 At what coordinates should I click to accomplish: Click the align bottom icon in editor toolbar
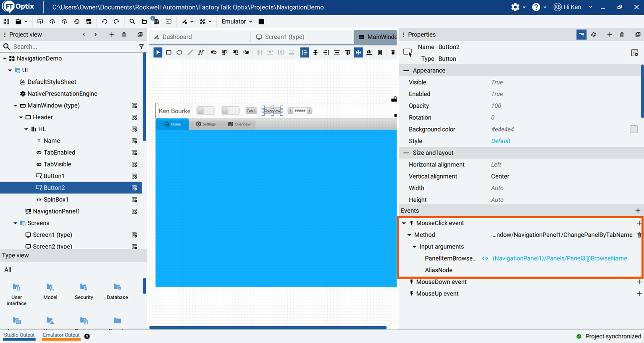coord(369,53)
